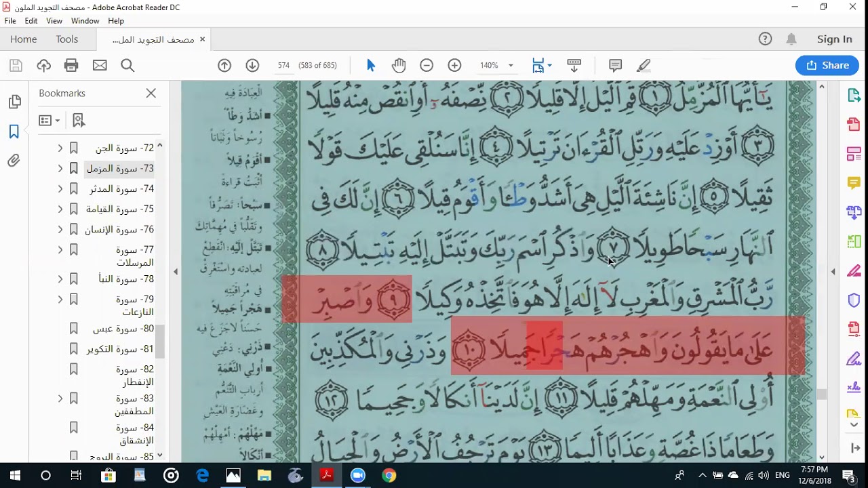Go to previous page arrow
Screen dimensions: 868x488
click(x=224, y=66)
